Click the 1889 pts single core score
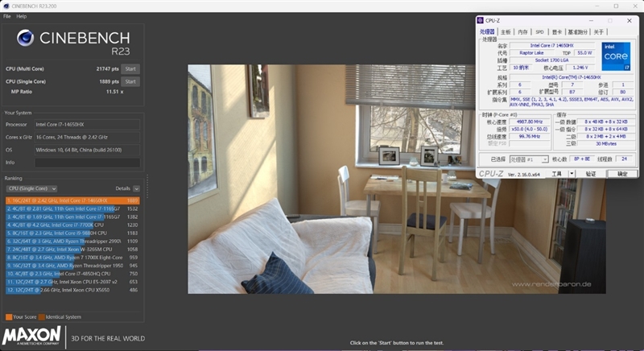 click(x=109, y=81)
